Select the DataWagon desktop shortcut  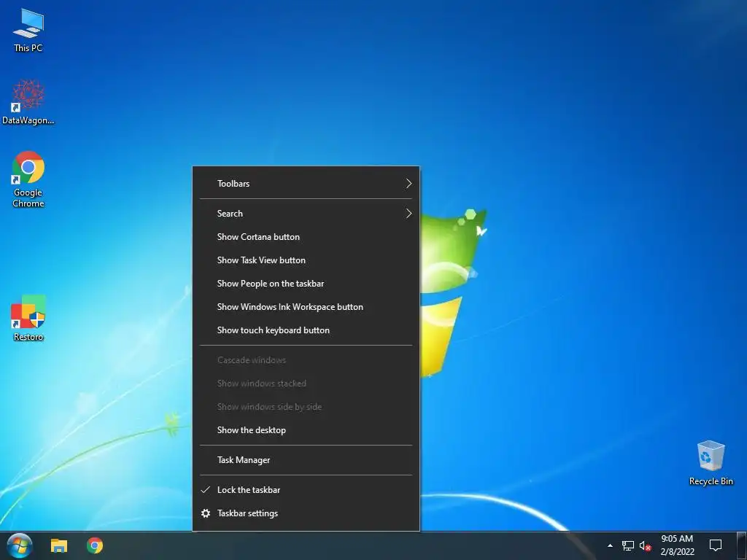[x=28, y=102]
